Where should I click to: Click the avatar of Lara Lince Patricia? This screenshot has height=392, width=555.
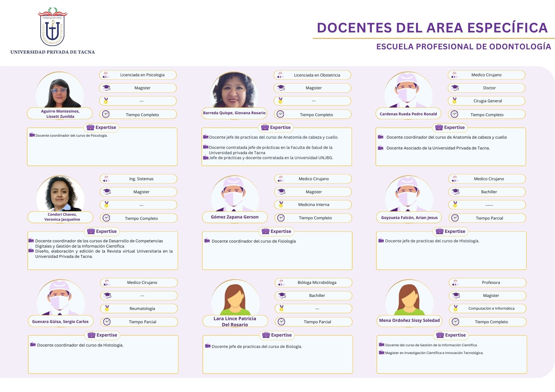235,297
